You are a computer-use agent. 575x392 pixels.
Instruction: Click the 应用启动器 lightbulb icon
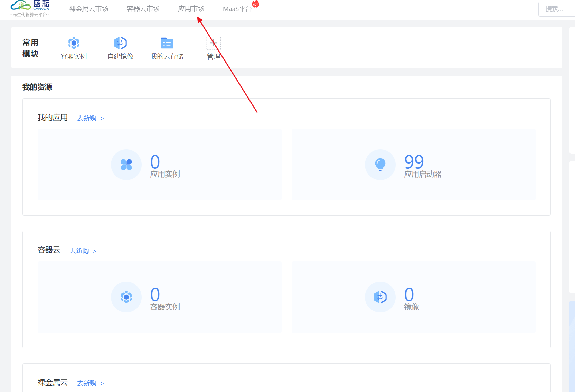(380, 165)
